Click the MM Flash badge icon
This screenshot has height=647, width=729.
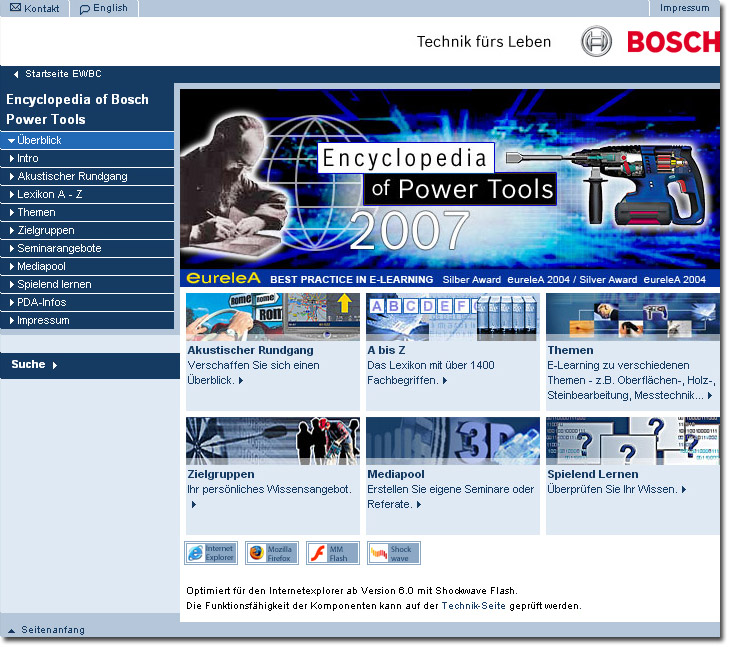tap(333, 553)
